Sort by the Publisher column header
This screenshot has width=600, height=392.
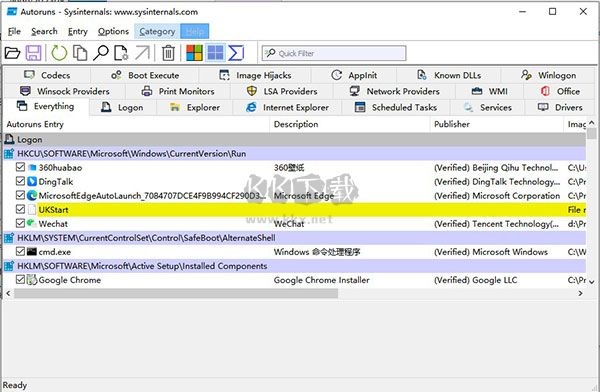[x=452, y=124]
